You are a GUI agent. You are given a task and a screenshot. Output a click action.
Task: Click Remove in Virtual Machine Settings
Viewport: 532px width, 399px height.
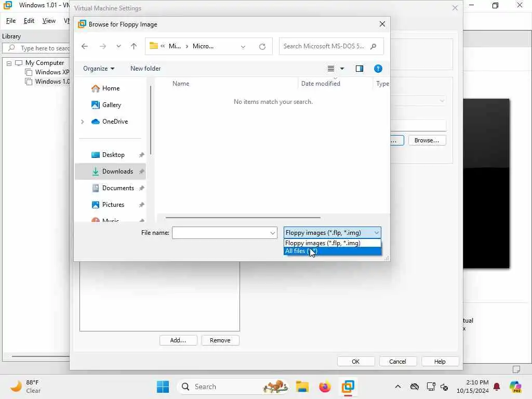pyautogui.click(x=220, y=340)
